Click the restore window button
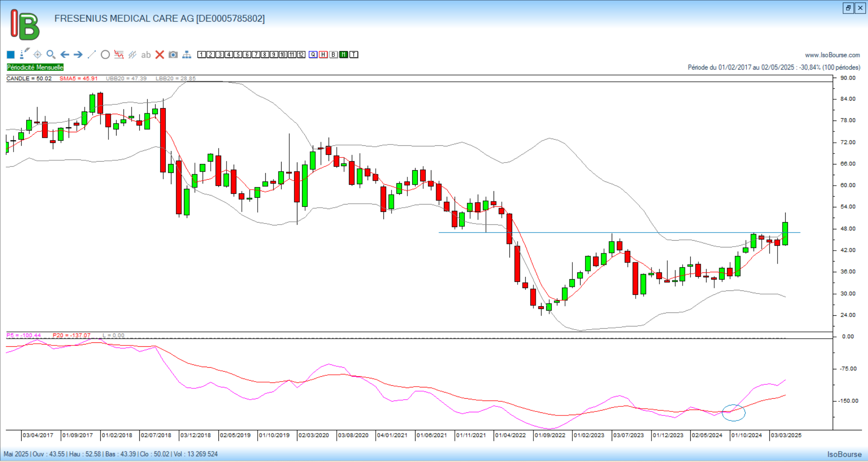The height and width of the screenshot is (462, 868). pos(849,8)
